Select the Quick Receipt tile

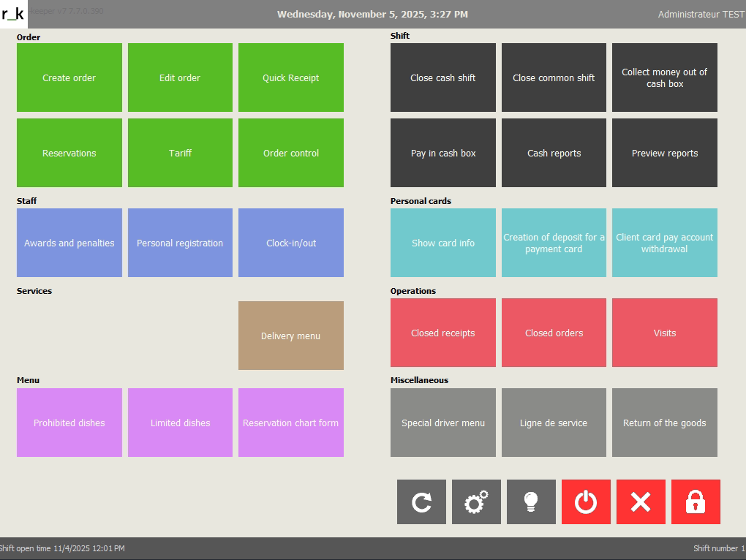[x=291, y=77]
